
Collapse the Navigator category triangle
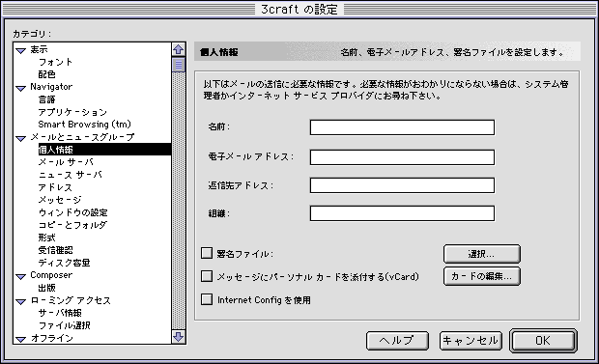pos(21,88)
